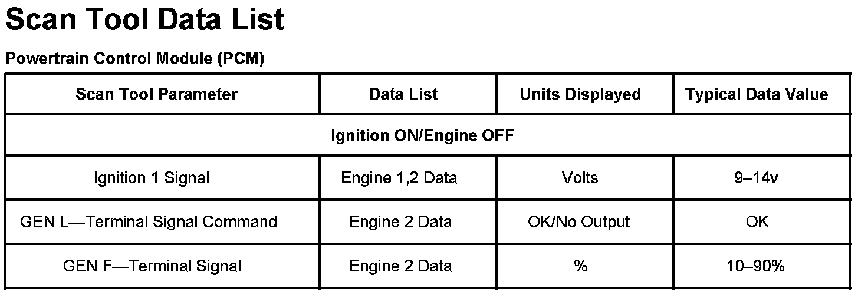The image size is (868, 298).
Task: Click the GEN F—Terminal Signal parameter cell
Action: (x=152, y=266)
